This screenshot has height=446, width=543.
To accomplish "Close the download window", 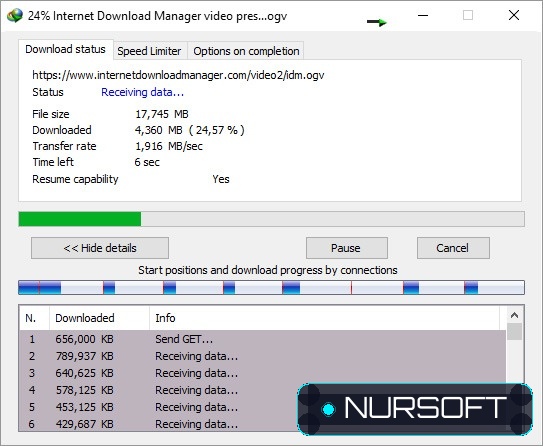I will [x=514, y=15].
